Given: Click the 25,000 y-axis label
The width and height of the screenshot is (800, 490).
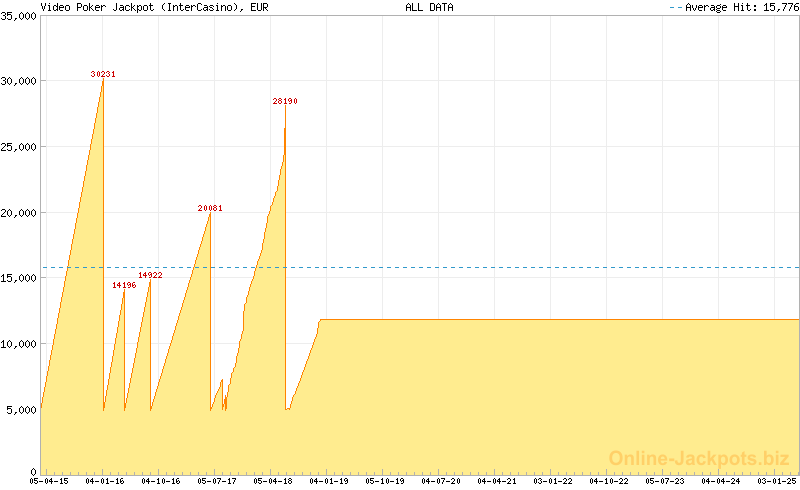Looking at the screenshot, I should pos(19,147).
